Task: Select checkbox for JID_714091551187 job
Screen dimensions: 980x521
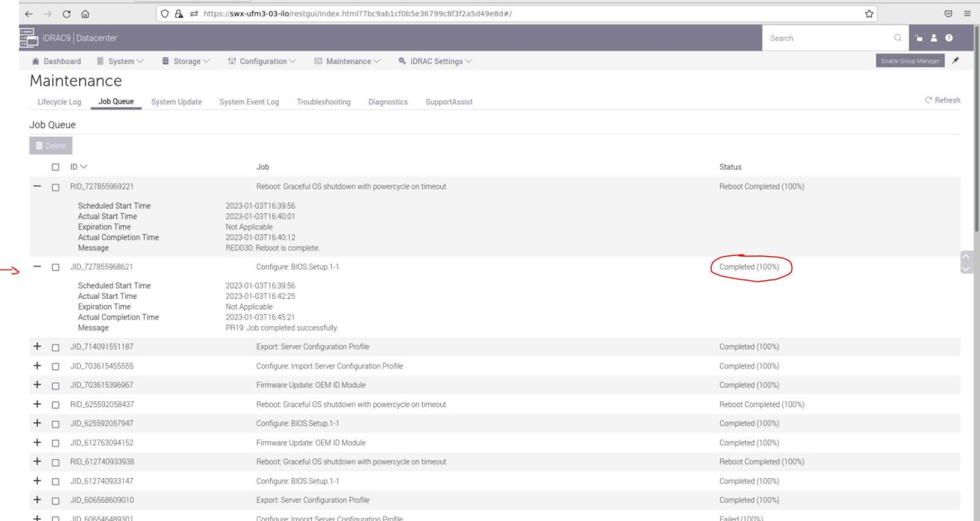Action: [x=56, y=347]
